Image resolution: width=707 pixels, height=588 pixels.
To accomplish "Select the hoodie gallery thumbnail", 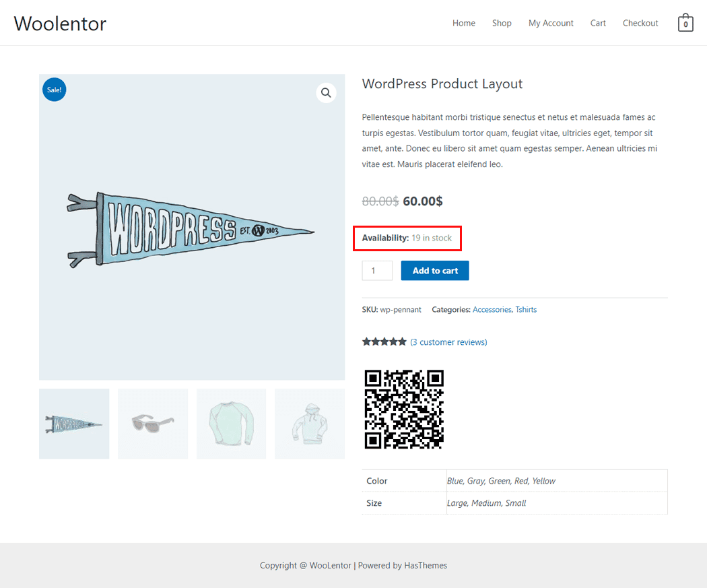I will click(x=310, y=424).
